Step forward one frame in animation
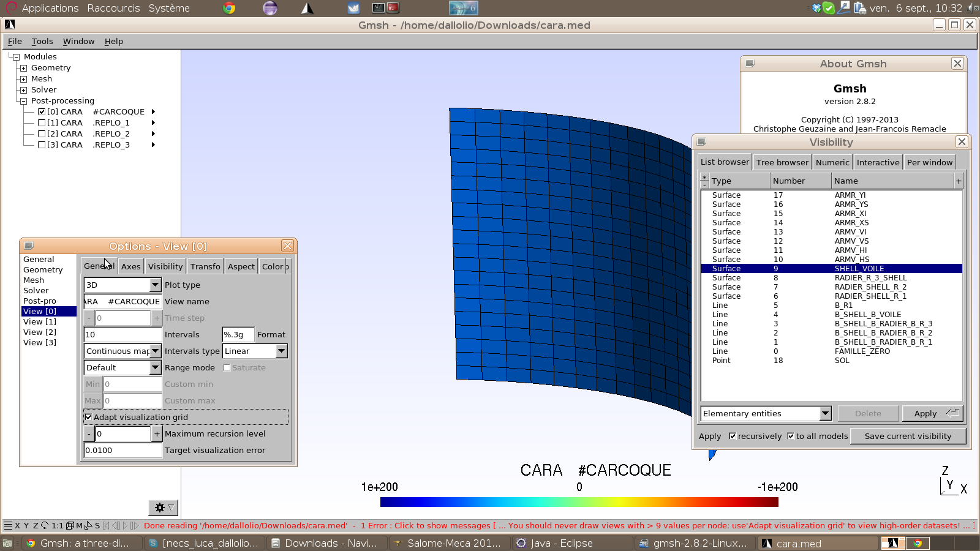980x551 pixels. 134,525
